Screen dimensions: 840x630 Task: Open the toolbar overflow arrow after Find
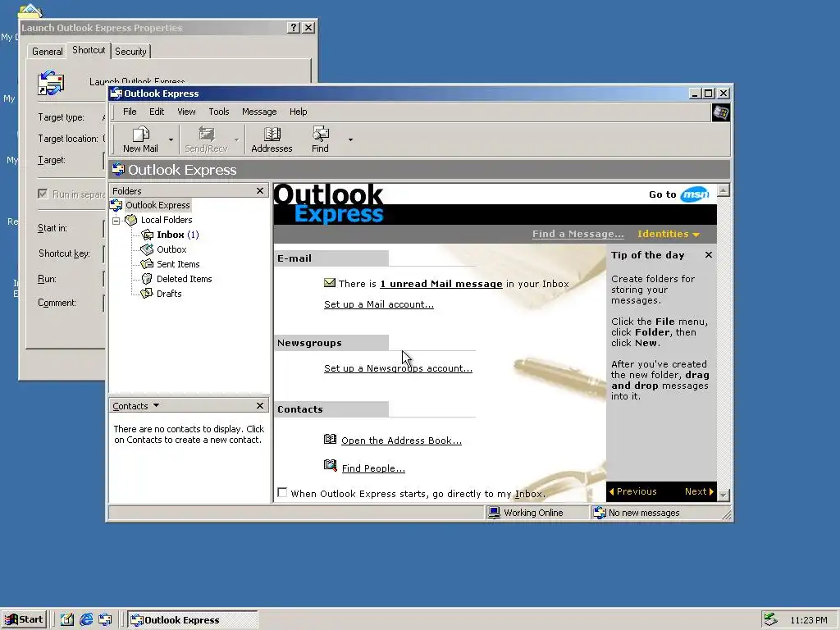(x=350, y=139)
